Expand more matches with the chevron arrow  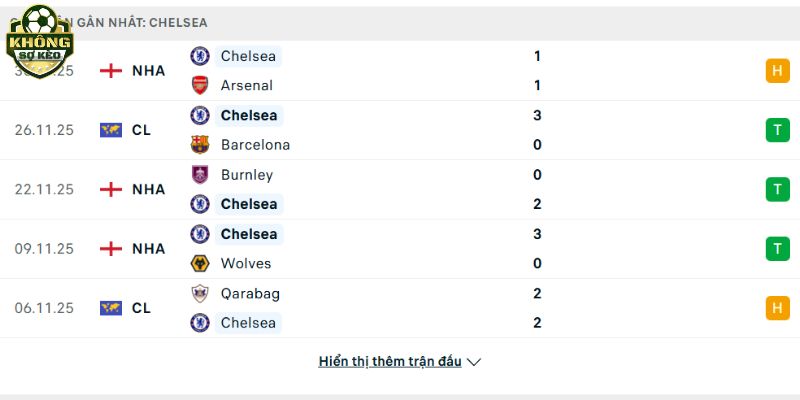tap(474, 362)
